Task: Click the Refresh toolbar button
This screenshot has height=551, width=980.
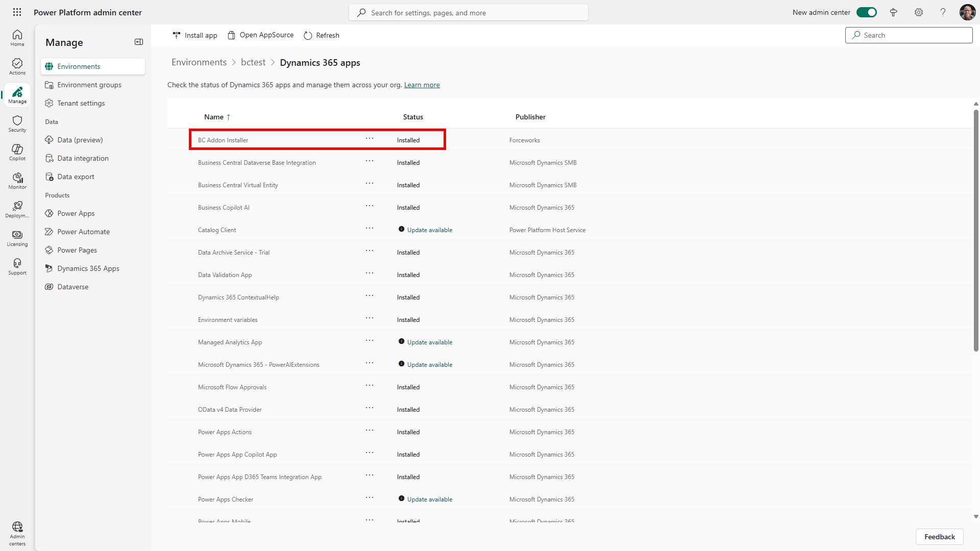Action: [322, 35]
